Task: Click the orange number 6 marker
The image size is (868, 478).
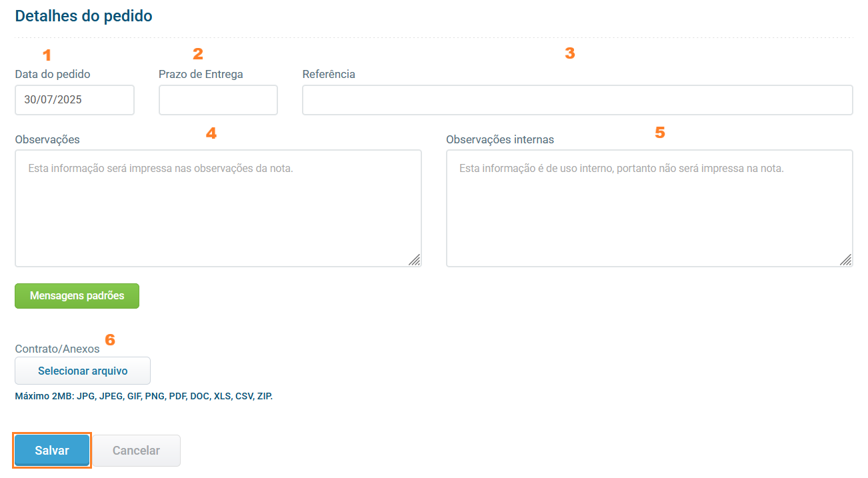Action: (110, 340)
